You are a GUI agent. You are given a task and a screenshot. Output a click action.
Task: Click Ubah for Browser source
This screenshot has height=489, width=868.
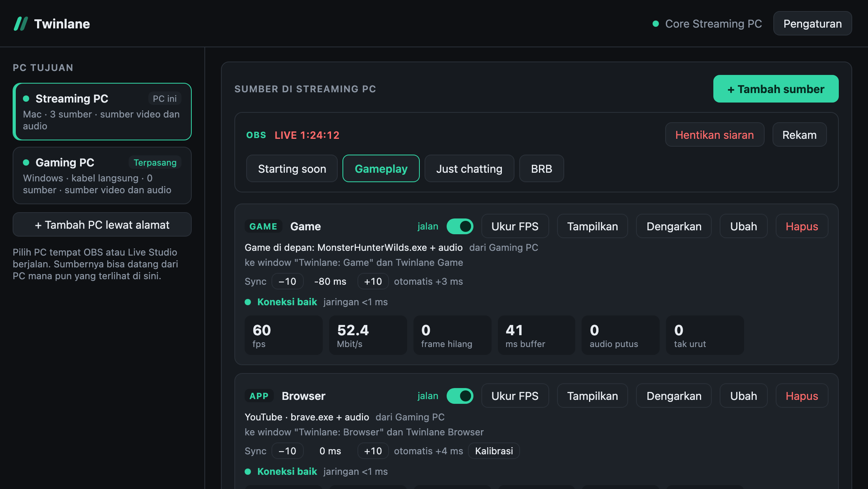click(x=743, y=396)
